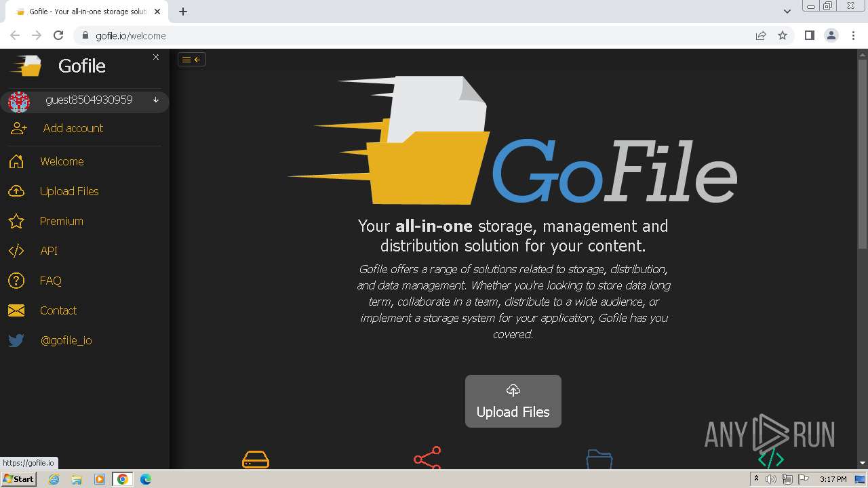The height and width of the screenshot is (488, 868).
Task: Close the Gofile browser tab
Action: pyautogui.click(x=157, y=12)
